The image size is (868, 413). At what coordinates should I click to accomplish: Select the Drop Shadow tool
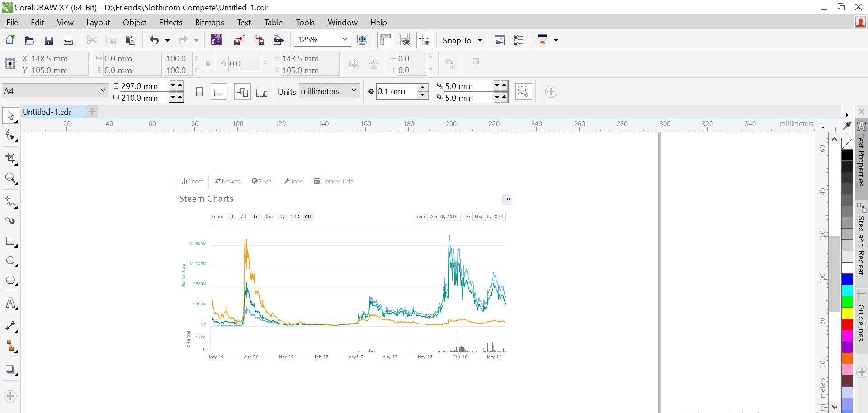10,369
